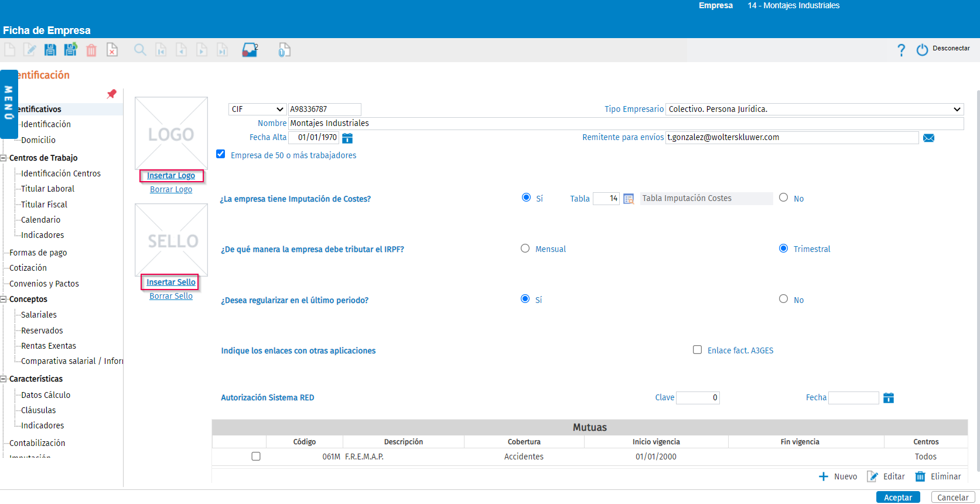Click the Eliminar trash icon in Mutuas
The image size is (980, 504).
tap(920, 476)
